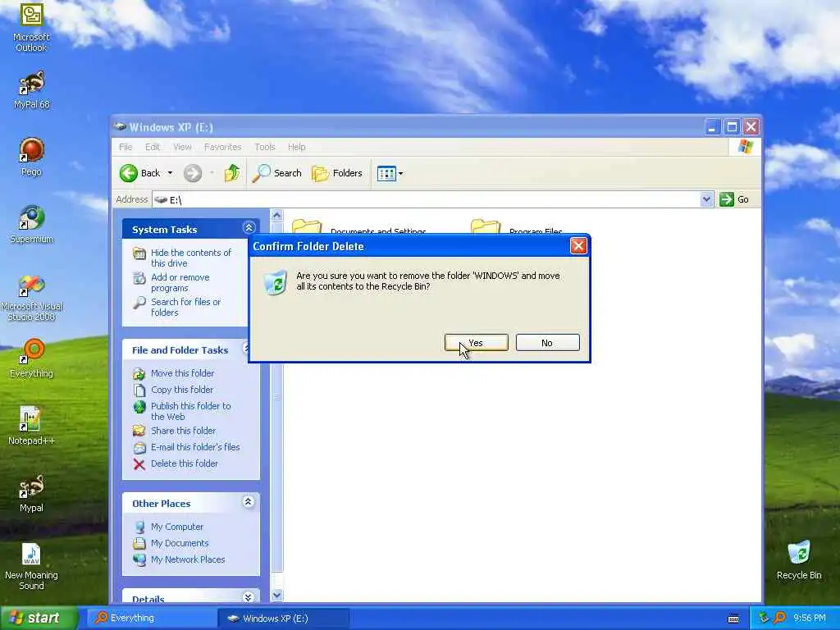
Task: Click Delete this folder link
Action: (x=185, y=463)
